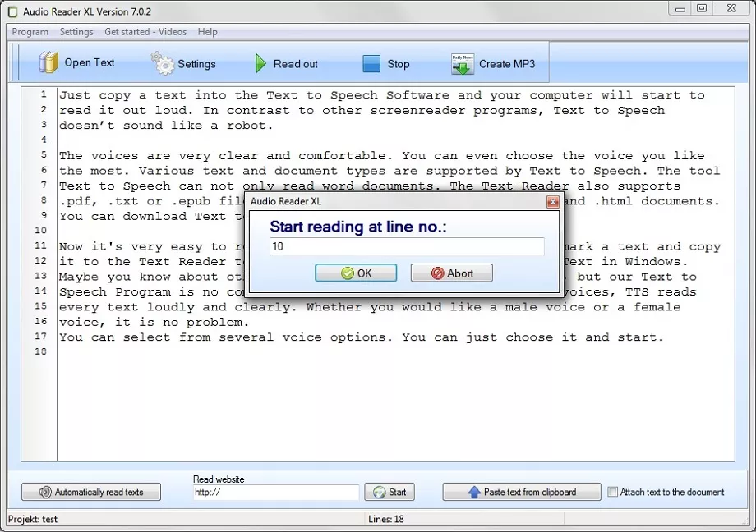Viewport: 756px width, 532px height.
Task: Click the Read out toolbar label
Action: click(296, 64)
